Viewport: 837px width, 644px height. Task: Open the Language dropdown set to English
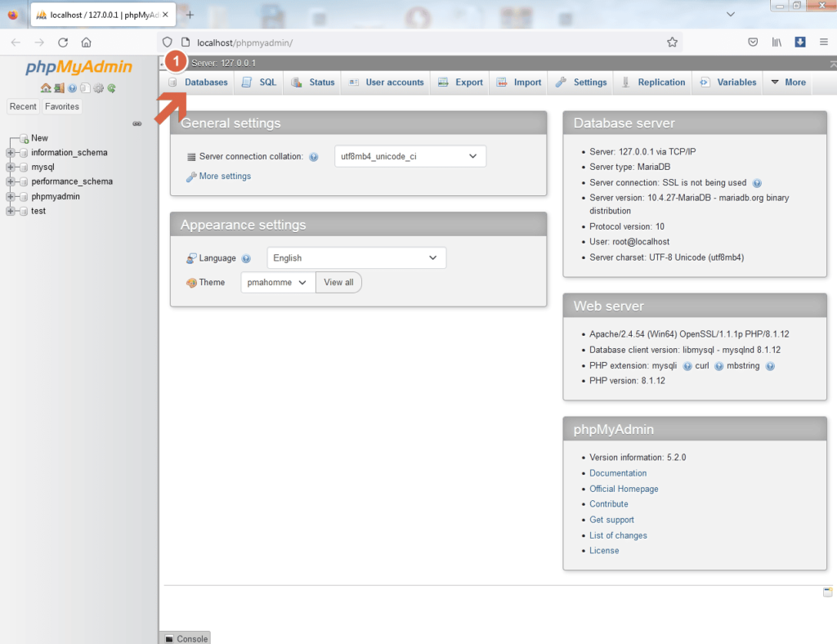[x=356, y=257]
